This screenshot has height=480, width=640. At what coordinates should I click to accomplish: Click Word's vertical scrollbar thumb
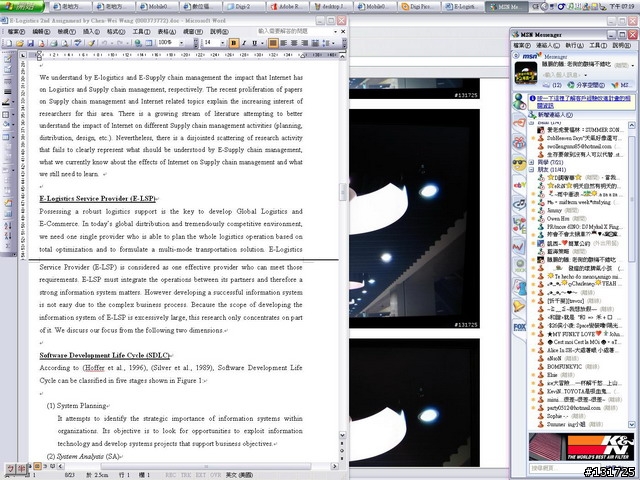342,192
